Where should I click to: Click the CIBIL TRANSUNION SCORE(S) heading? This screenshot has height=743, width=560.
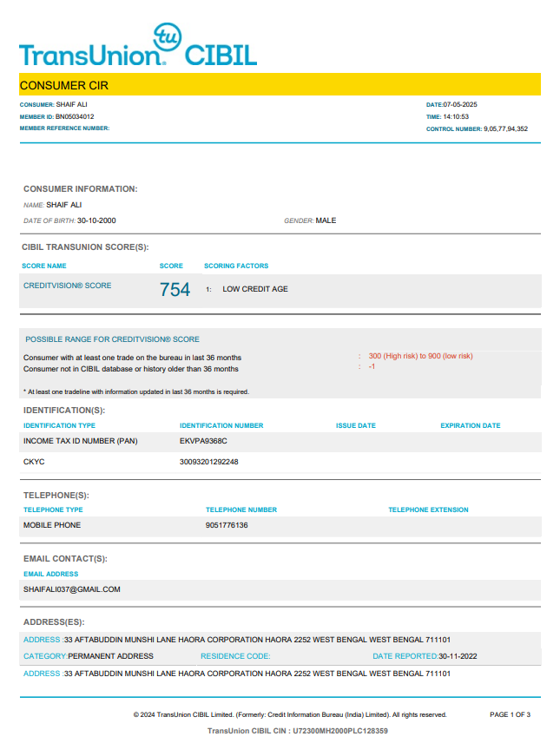[x=85, y=247]
